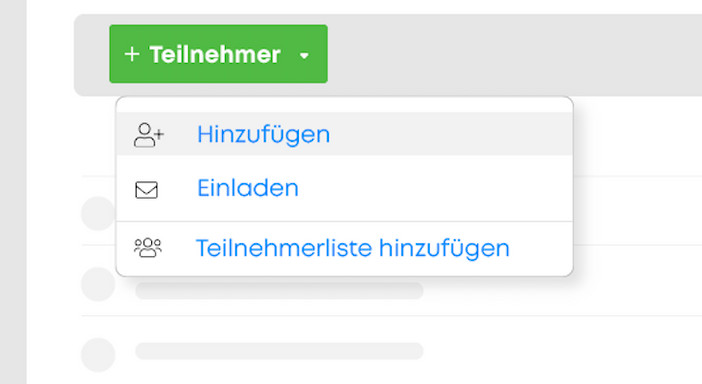Click the empty area right of Einladen
This screenshot has width=702, height=384.
(x=434, y=188)
